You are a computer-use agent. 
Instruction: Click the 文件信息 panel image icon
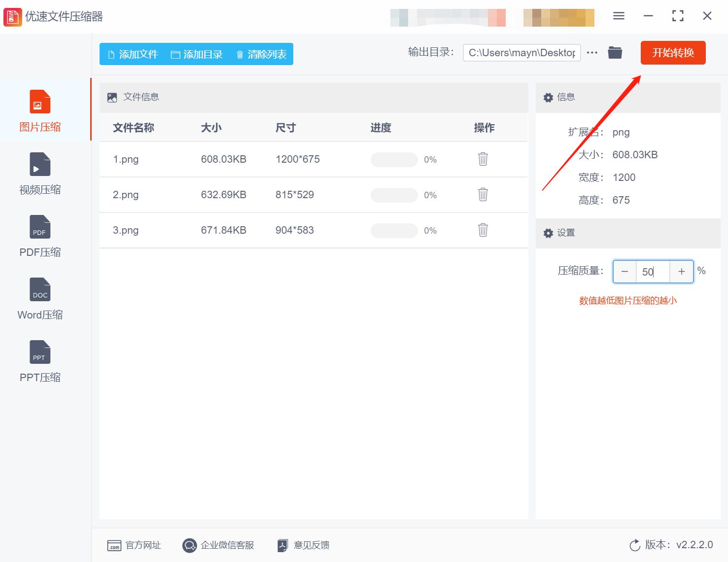[112, 97]
